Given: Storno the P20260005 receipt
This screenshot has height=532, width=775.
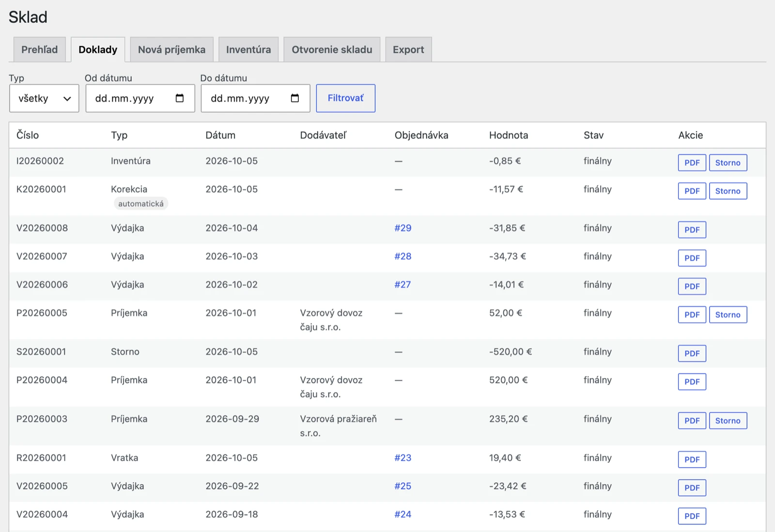Looking at the screenshot, I should pos(728,314).
